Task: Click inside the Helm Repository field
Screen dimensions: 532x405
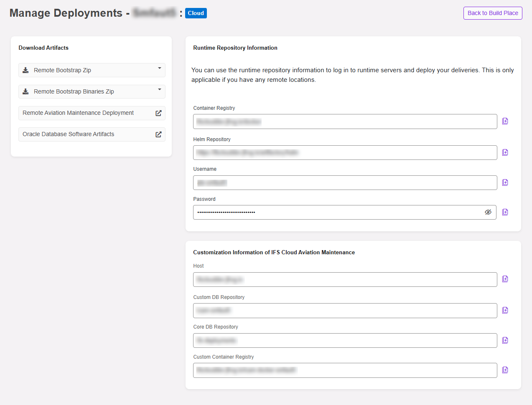Action: (345, 153)
